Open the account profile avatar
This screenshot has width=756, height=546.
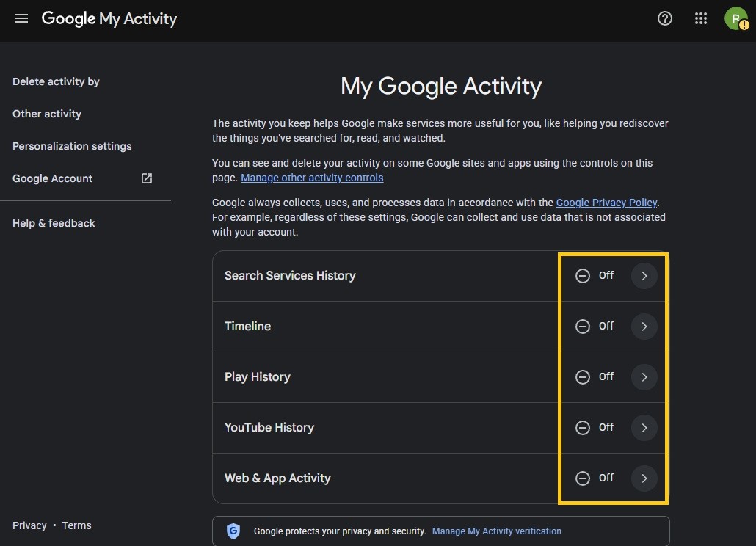tap(736, 19)
